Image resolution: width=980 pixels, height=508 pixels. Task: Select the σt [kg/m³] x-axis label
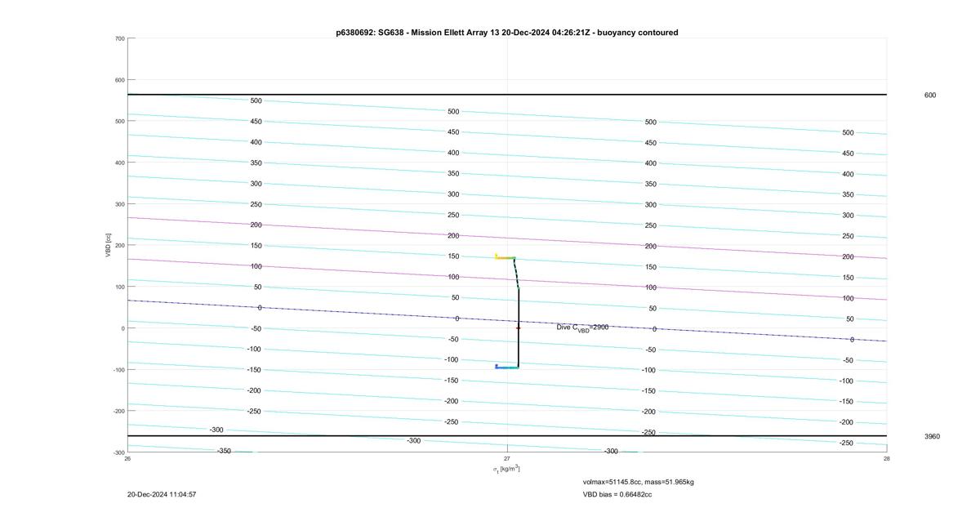point(506,469)
